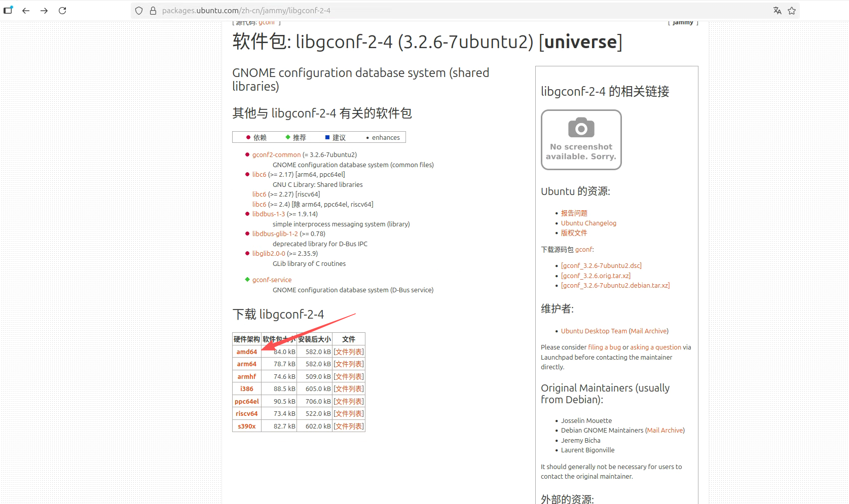Open the Ubuntu Changelog link

point(588,223)
